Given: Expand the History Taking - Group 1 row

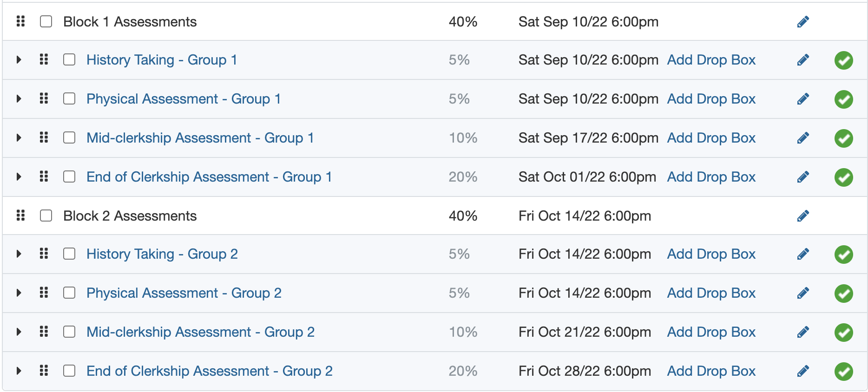Looking at the screenshot, I should click(19, 60).
